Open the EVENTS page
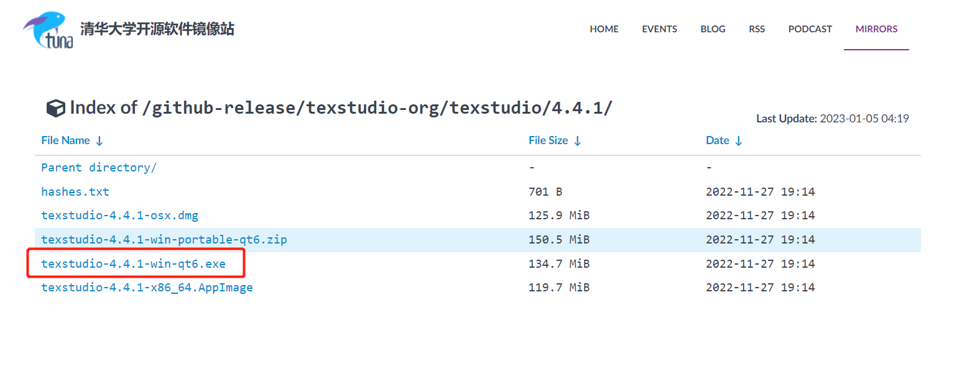 tap(659, 29)
